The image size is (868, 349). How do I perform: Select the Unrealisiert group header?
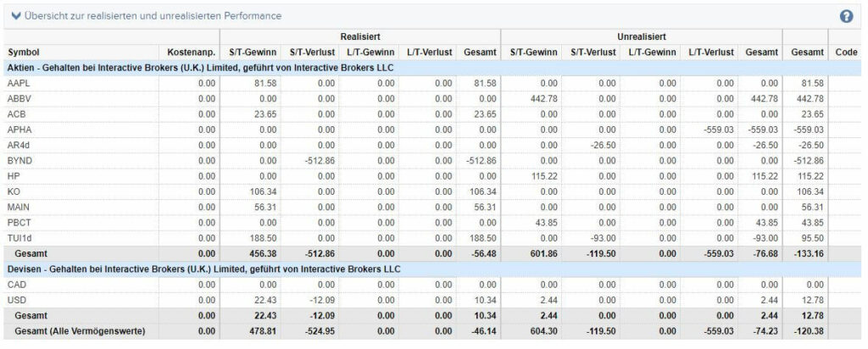click(x=642, y=36)
